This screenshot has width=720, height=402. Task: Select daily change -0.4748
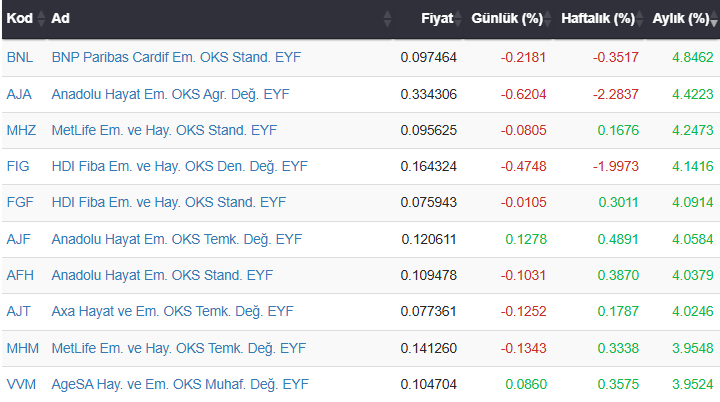[523, 166]
